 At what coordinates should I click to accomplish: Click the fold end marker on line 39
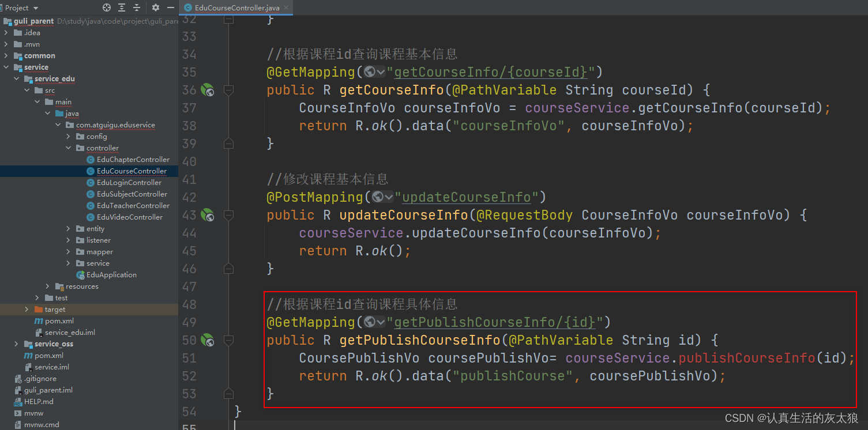(x=228, y=143)
